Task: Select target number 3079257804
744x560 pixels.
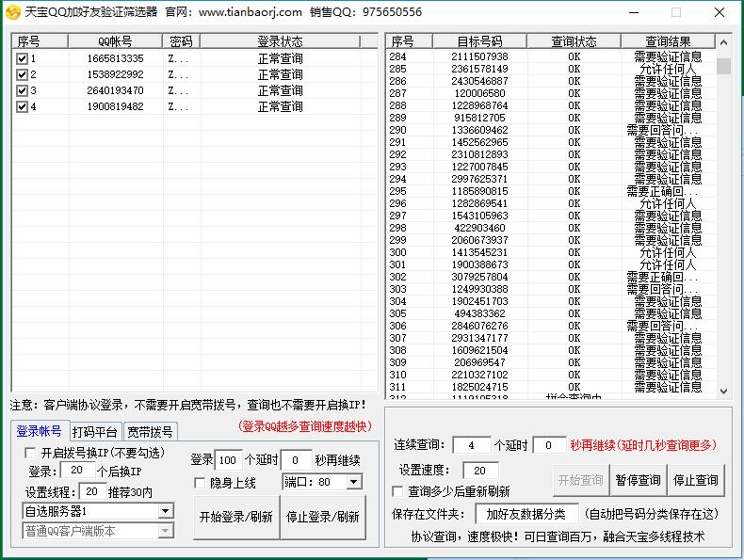Action: click(x=479, y=277)
